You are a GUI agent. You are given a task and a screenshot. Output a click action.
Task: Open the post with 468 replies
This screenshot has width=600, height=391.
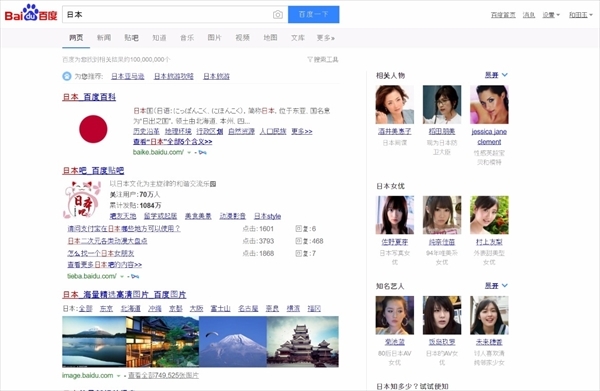(x=107, y=241)
